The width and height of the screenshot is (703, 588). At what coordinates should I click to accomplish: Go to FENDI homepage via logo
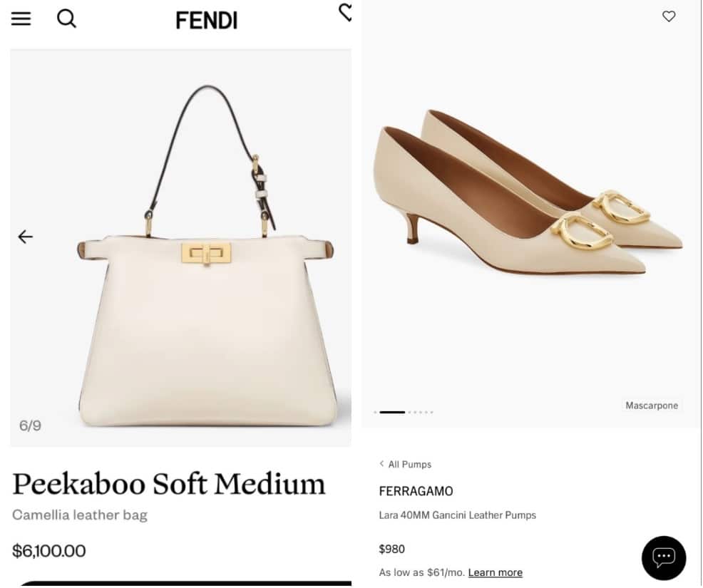[206, 21]
